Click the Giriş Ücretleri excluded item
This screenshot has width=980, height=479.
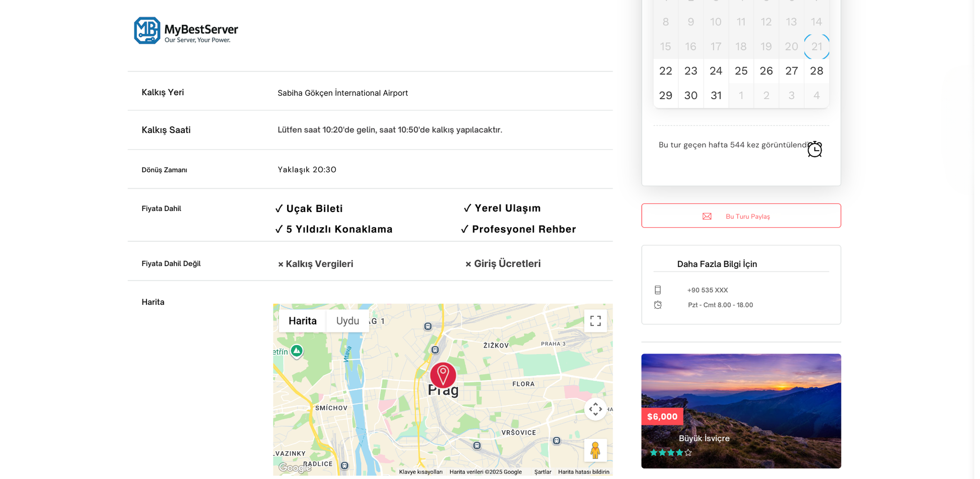tap(503, 263)
